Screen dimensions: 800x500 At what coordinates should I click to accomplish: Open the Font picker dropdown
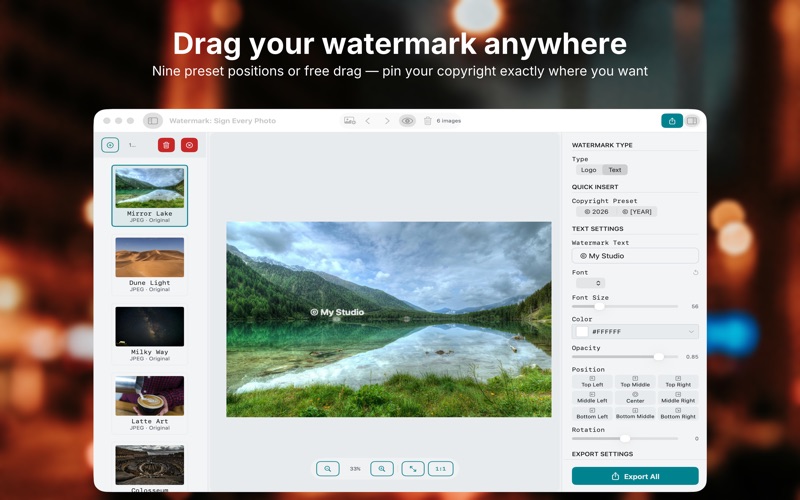tap(590, 283)
